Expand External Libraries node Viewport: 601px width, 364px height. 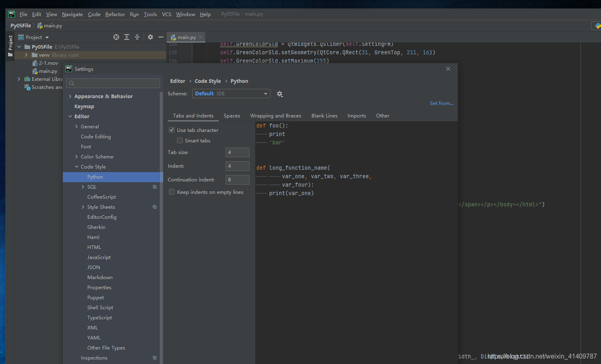coord(19,79)
